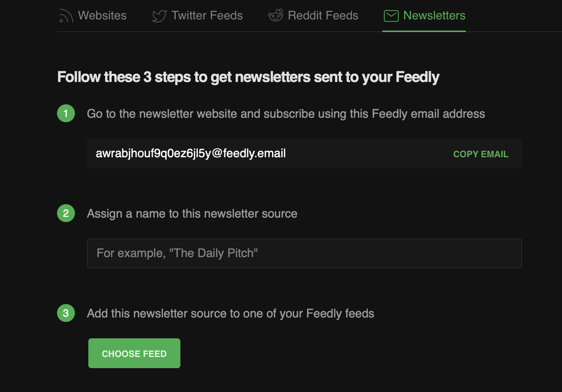Image resolution: width=562 pixels, height=392 pixels.
Task: Focus the newsletter name input field
Action: coord(304,253)
